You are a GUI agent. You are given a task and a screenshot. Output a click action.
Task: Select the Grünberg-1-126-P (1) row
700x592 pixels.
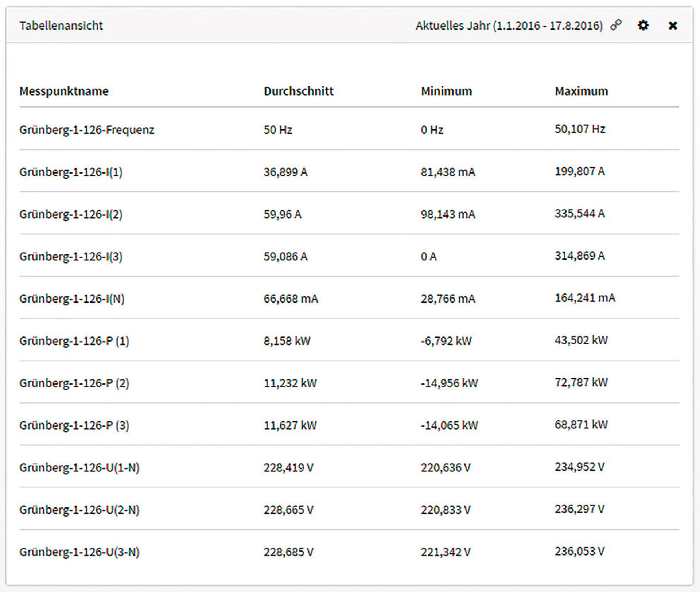[74, 341]
